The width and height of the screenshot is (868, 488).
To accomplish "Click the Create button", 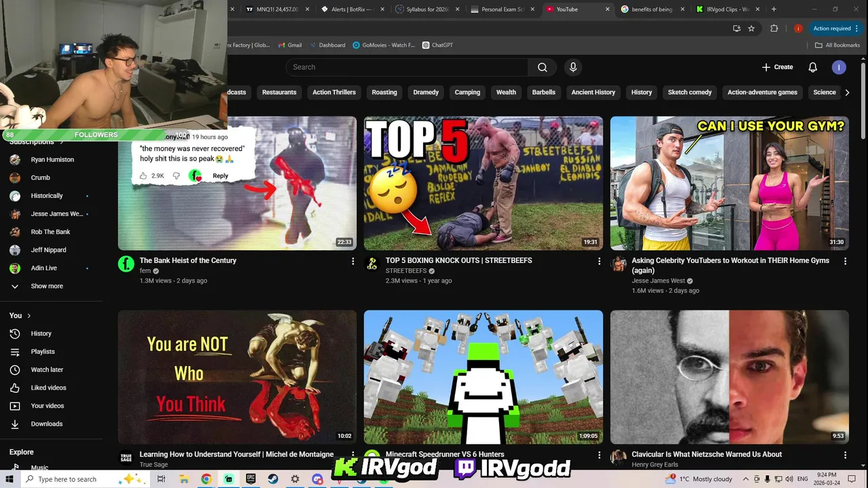I will click(x=777, y=67).
